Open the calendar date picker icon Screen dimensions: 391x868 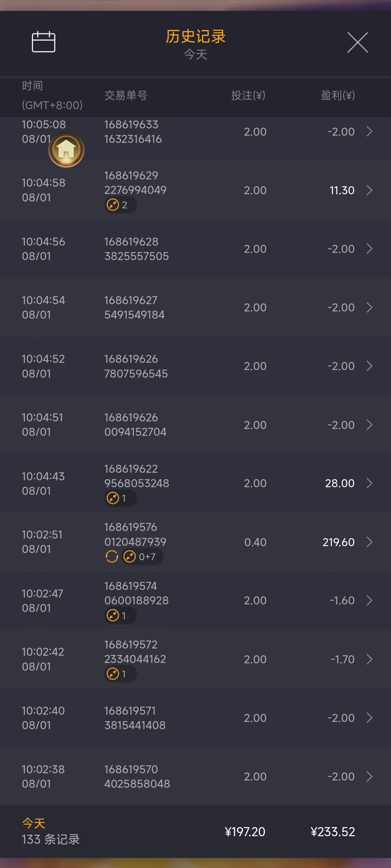[43, 42]
